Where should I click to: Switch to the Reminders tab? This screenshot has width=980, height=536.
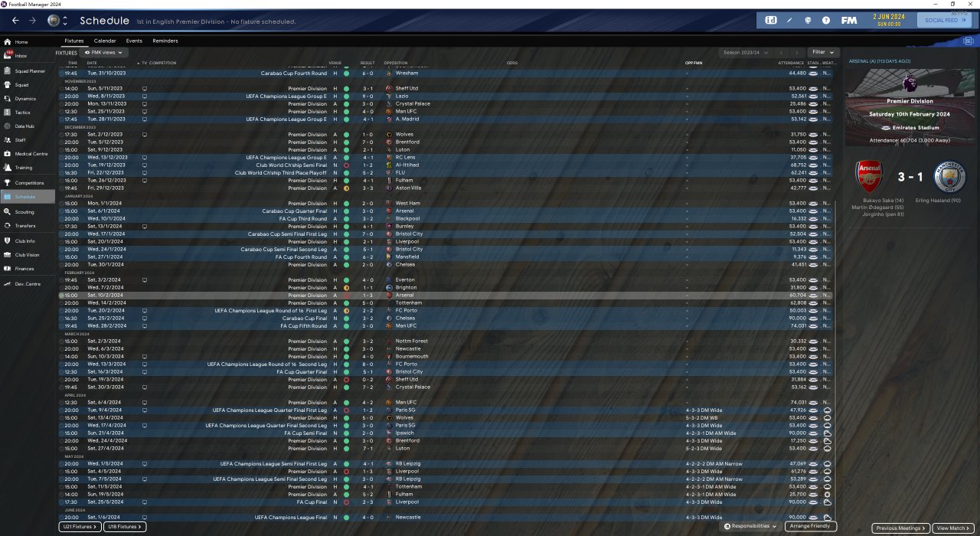[165, 41]
